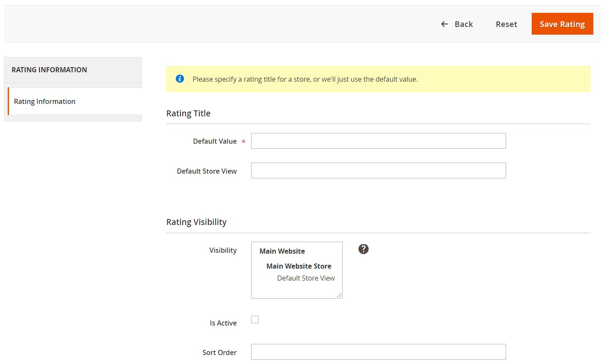604x364 pixels.
Task: Open the Rating Information sidebar tab
Action: click(x=44, y=101)
